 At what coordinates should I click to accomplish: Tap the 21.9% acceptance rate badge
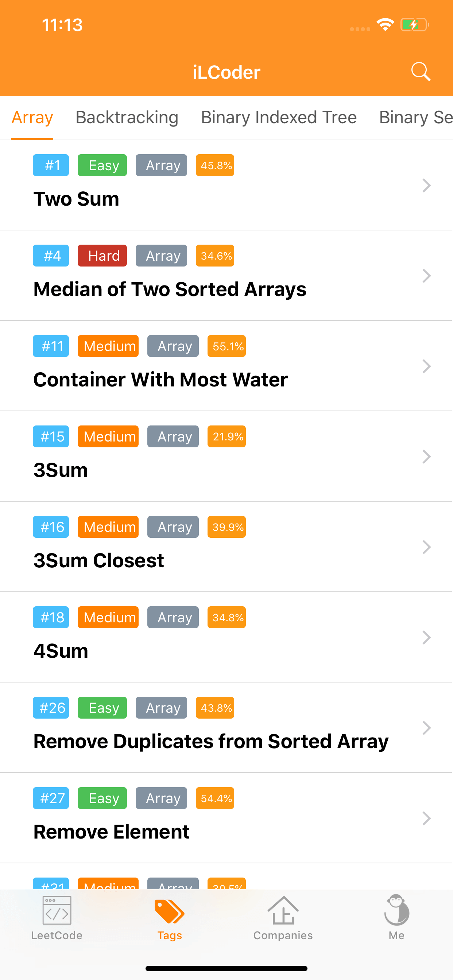(x=226, y=436)
